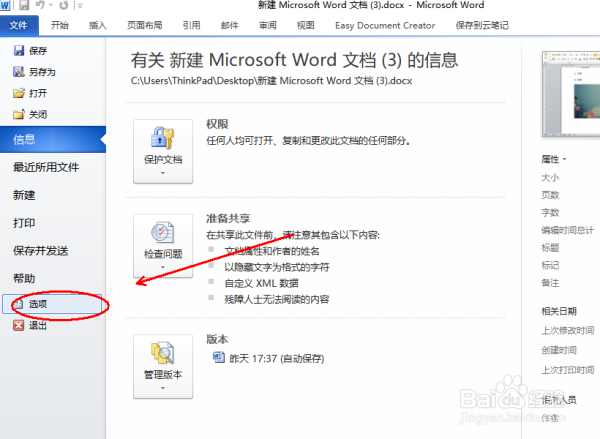Open the Easy Document Creator tab
The image size is (600, 439).
click(x=385, y=26)
